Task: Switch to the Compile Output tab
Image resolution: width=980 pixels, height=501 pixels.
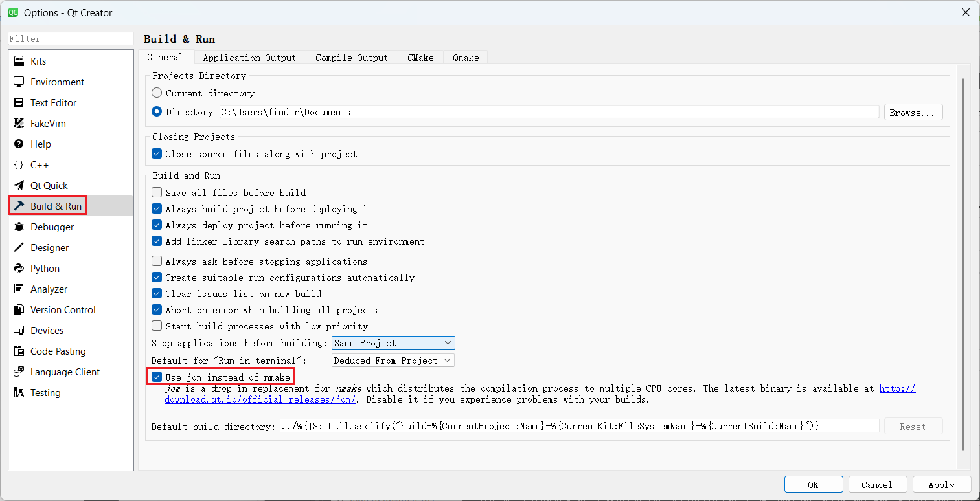Action: [351, 57]
